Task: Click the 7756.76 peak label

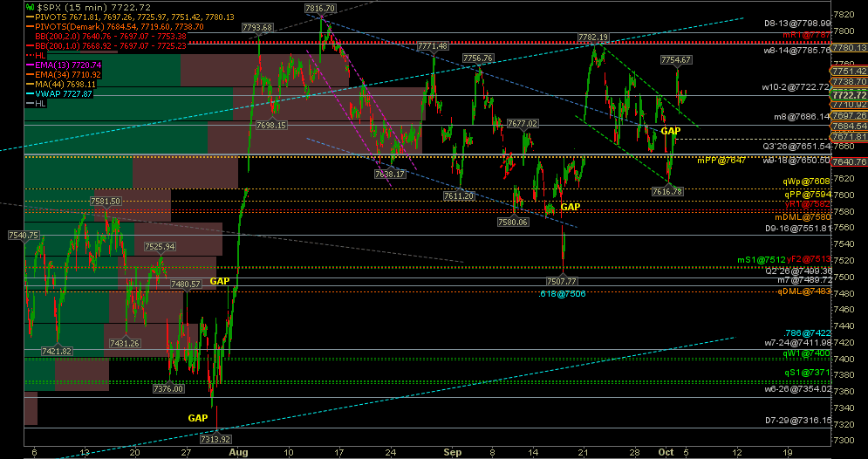Action: 478,58
